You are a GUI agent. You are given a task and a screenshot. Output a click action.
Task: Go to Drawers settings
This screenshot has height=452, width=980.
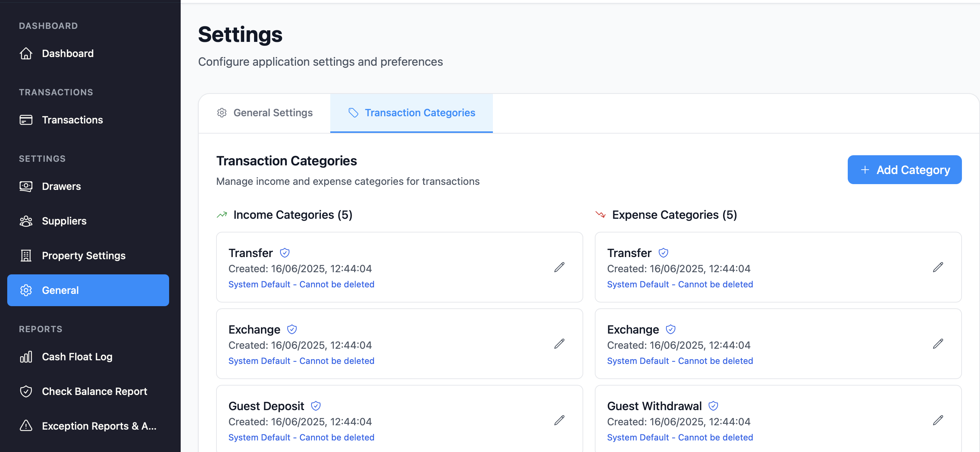pyautogui.click(x=61, y=186)
